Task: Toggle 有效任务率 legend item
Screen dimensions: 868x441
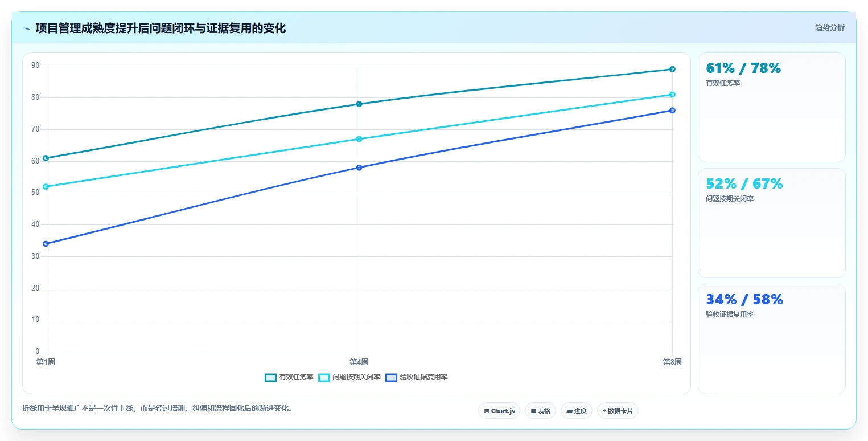Action: pos(289,377)
